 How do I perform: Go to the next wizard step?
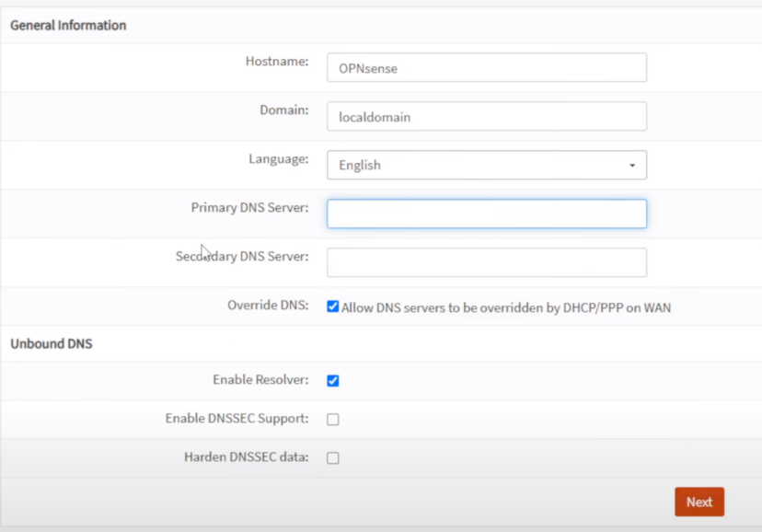click(x=699, y=502)
